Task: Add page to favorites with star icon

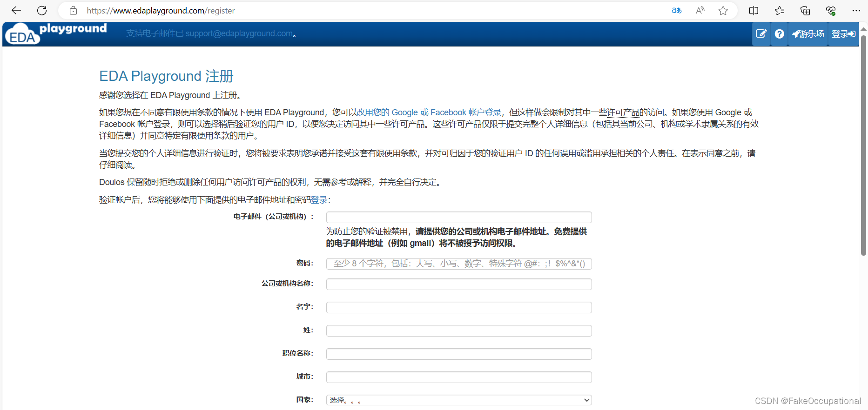Action: [x=723, y=10]
